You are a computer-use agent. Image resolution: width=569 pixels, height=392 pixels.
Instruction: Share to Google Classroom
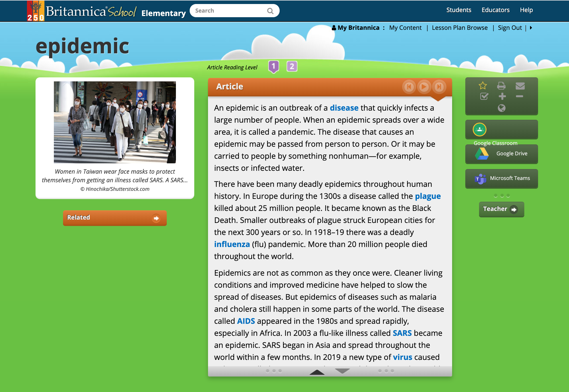click(501, 130)
